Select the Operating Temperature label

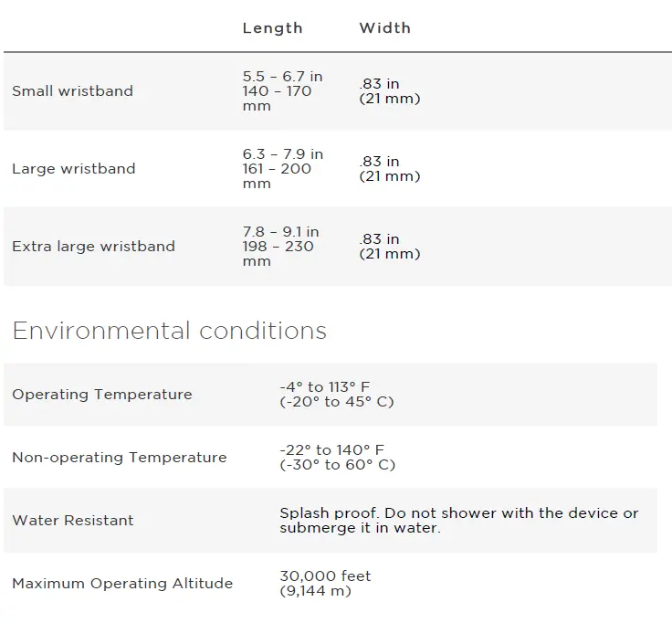[x=102, y=395]
